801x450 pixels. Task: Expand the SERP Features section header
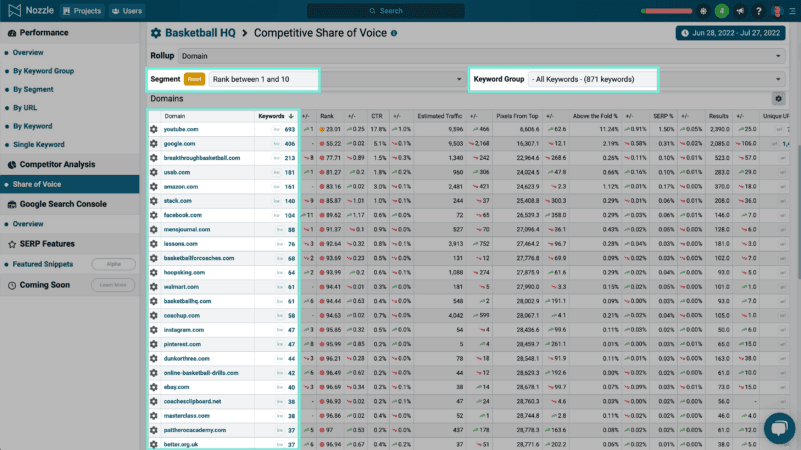click(x=69, y=244)
